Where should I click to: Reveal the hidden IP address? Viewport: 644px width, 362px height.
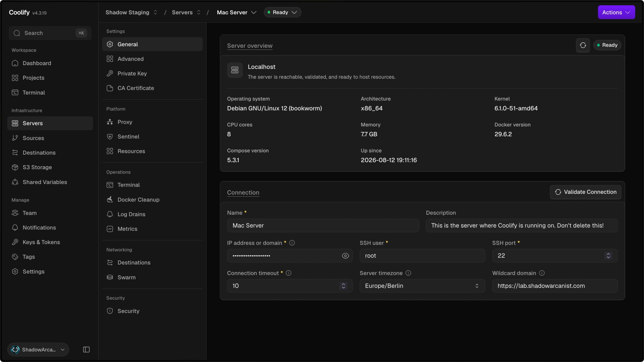pos(345,256)
